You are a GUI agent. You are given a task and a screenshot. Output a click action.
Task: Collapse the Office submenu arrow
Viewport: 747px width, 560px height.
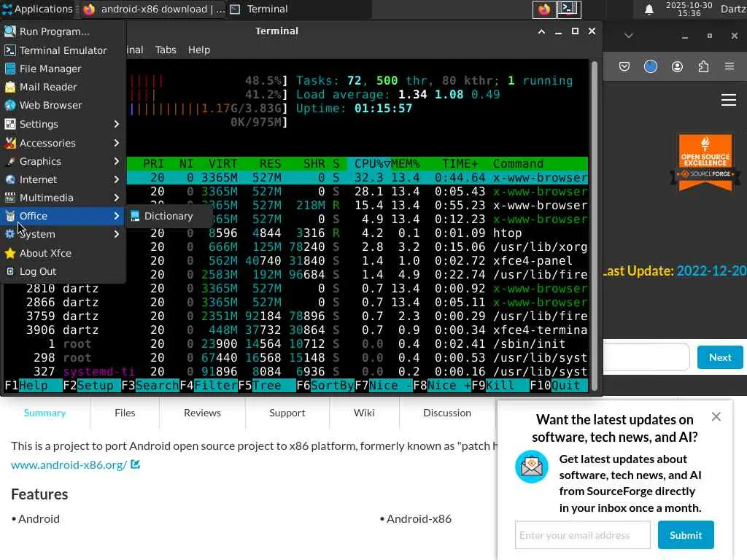[x=117, y=216]
